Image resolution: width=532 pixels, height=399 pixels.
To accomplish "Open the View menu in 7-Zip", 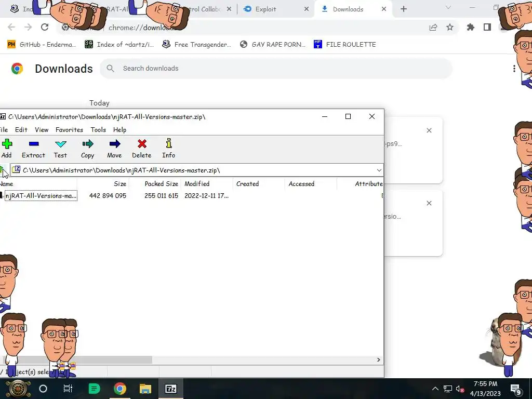I will click(42, 129).
